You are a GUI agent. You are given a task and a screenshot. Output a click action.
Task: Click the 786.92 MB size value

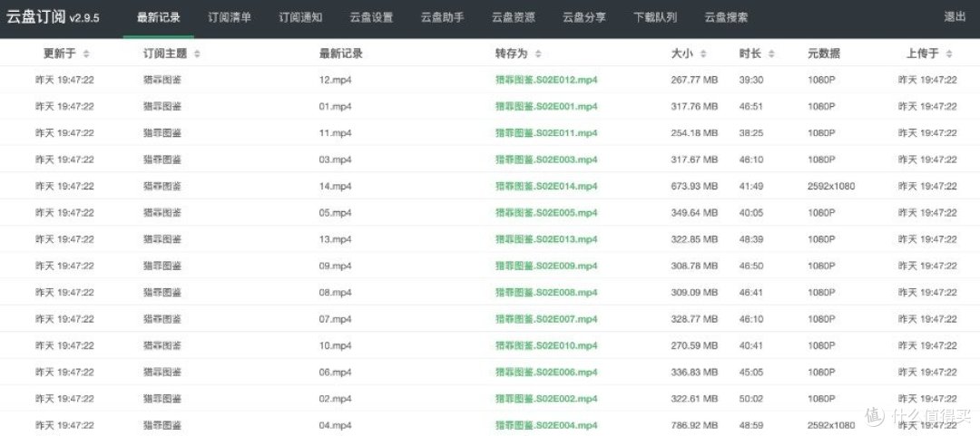(694, 425)
